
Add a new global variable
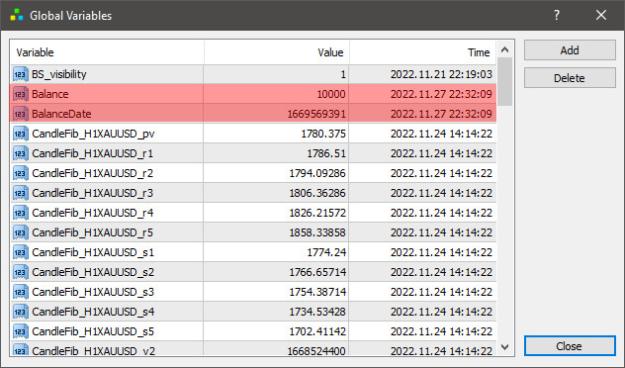point(570,50)
